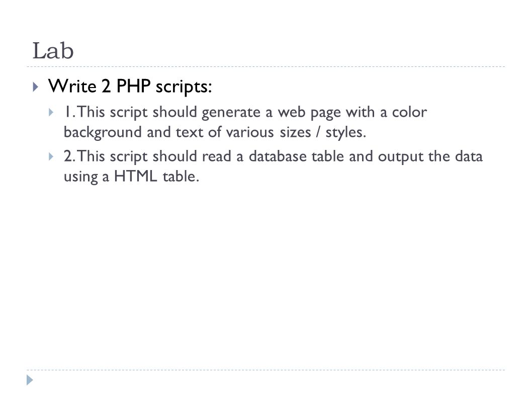Click the arrow bullet before item 1

coord(51,112)
